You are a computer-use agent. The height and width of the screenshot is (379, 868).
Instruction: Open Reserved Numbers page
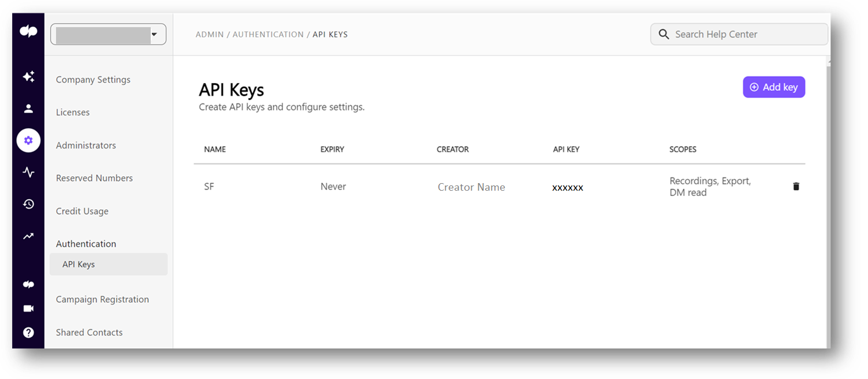click(x=94, y=179)
